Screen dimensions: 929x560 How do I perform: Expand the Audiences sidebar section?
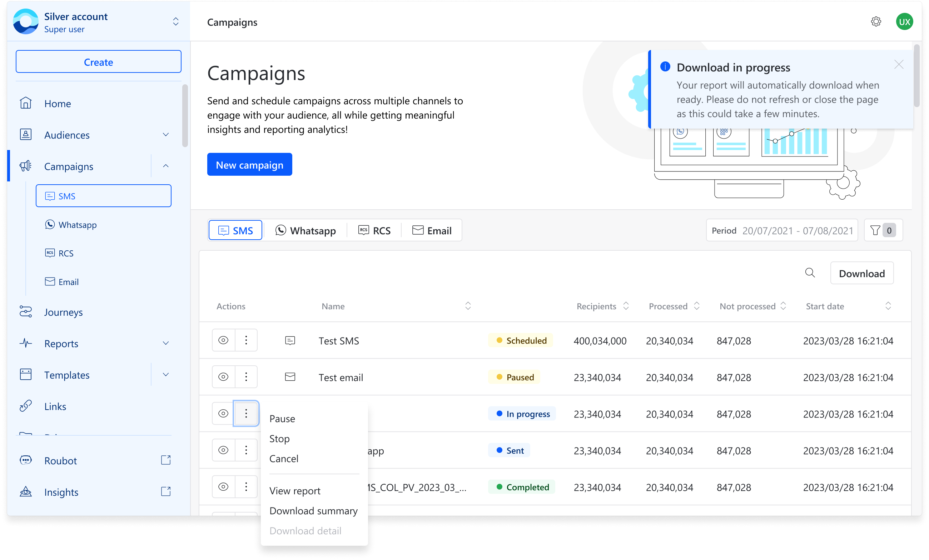[x=165, y=135]
